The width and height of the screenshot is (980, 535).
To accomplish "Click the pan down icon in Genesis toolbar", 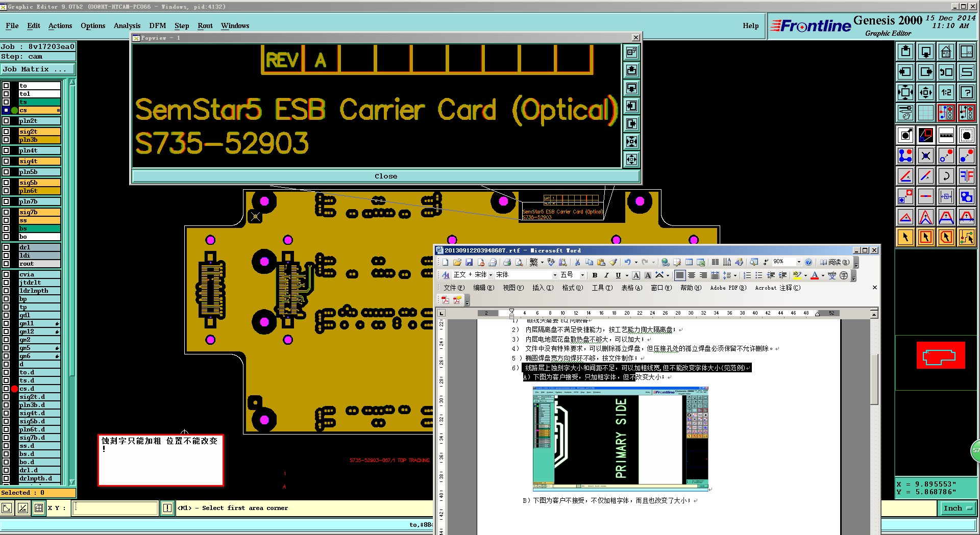I will click(x=926, y=52).
